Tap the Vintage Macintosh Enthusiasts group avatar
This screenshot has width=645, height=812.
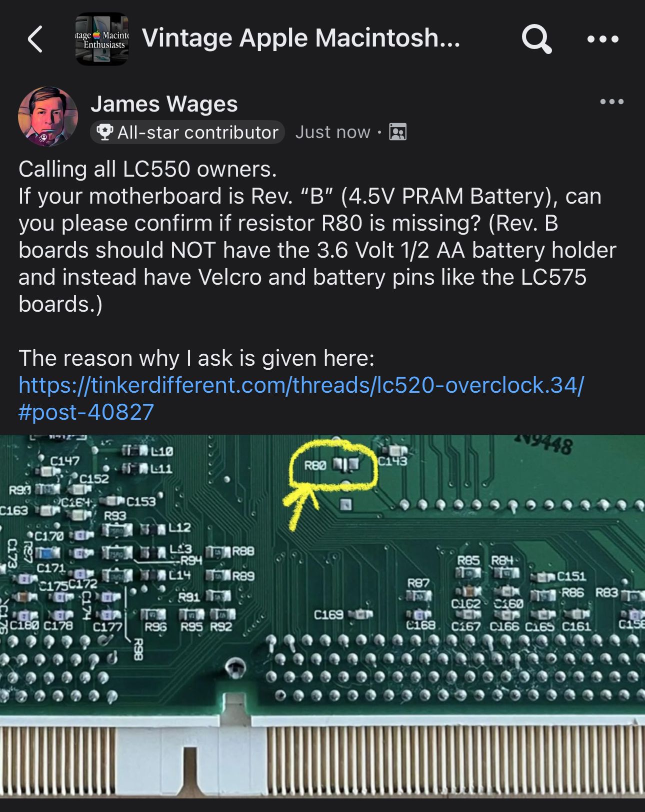(102, 39)
